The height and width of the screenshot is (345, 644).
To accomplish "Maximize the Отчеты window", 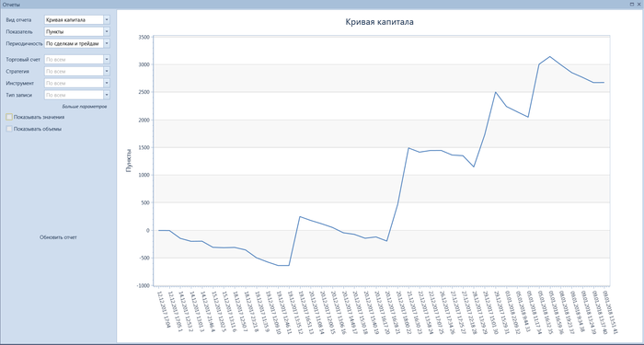I will [632, 4].
